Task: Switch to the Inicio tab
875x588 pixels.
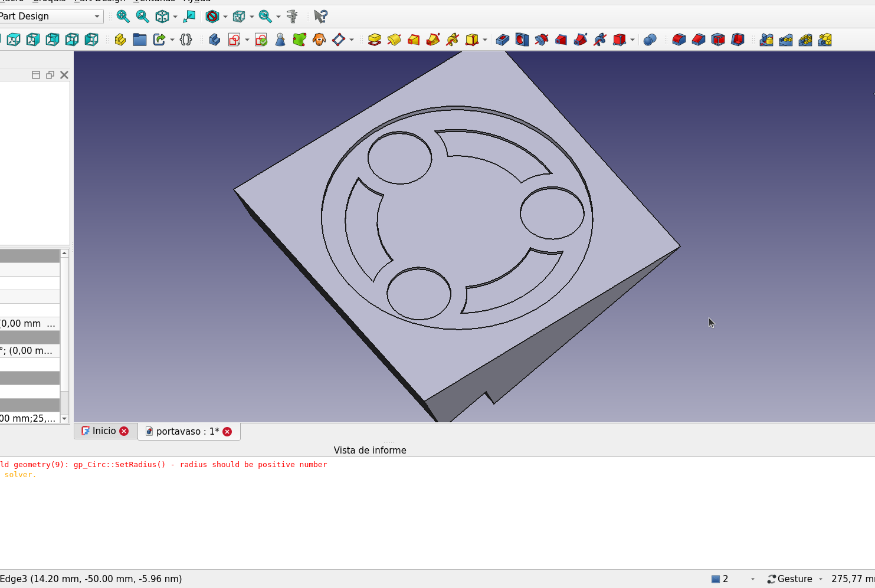Action: click(x=104, y=431)
